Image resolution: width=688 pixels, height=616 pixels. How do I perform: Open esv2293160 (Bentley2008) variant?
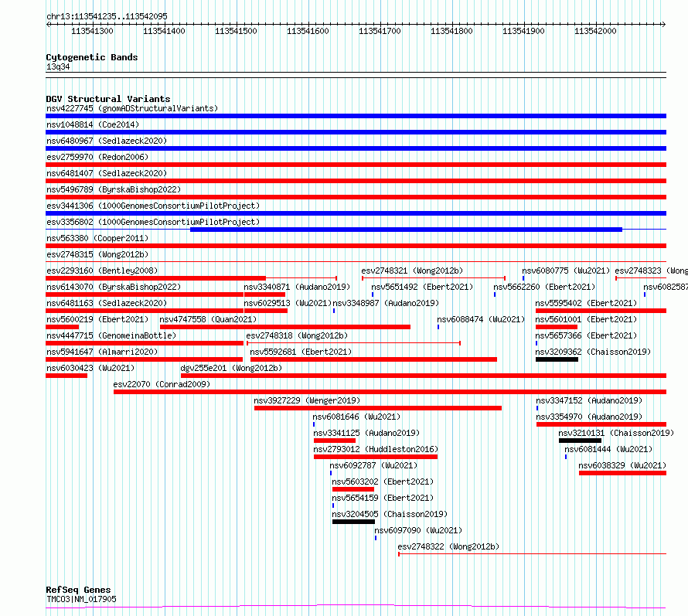[102, 271]
